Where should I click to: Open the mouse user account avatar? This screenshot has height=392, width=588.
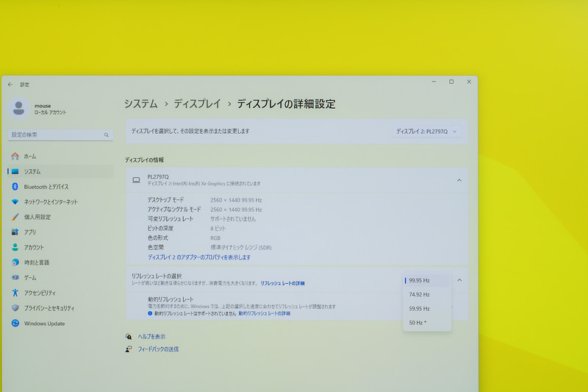tap(19, 108)
